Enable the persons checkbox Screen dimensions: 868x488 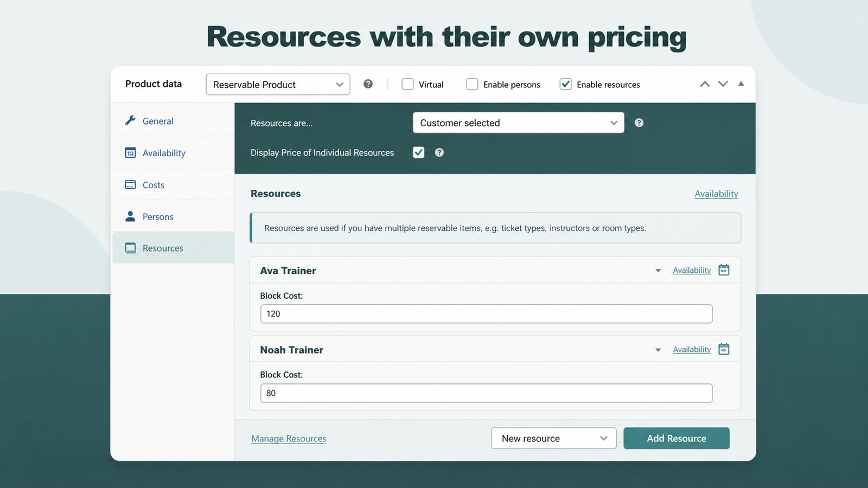(472, 84)
